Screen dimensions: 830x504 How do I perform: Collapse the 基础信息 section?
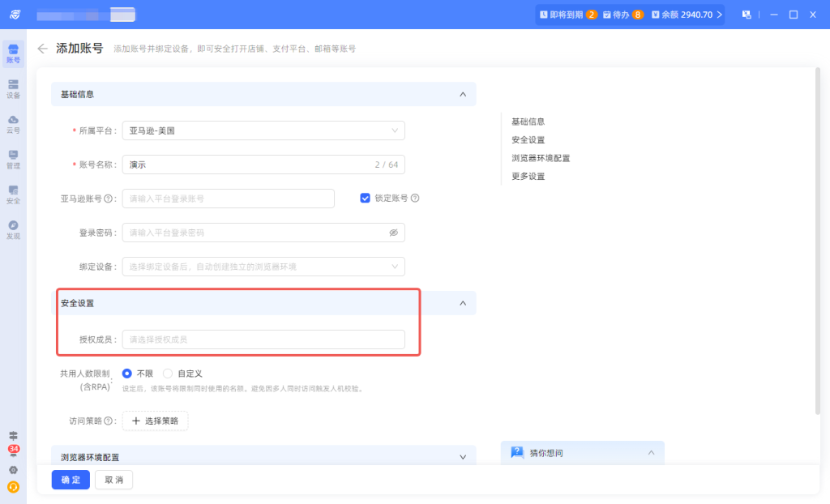point(463,94)
